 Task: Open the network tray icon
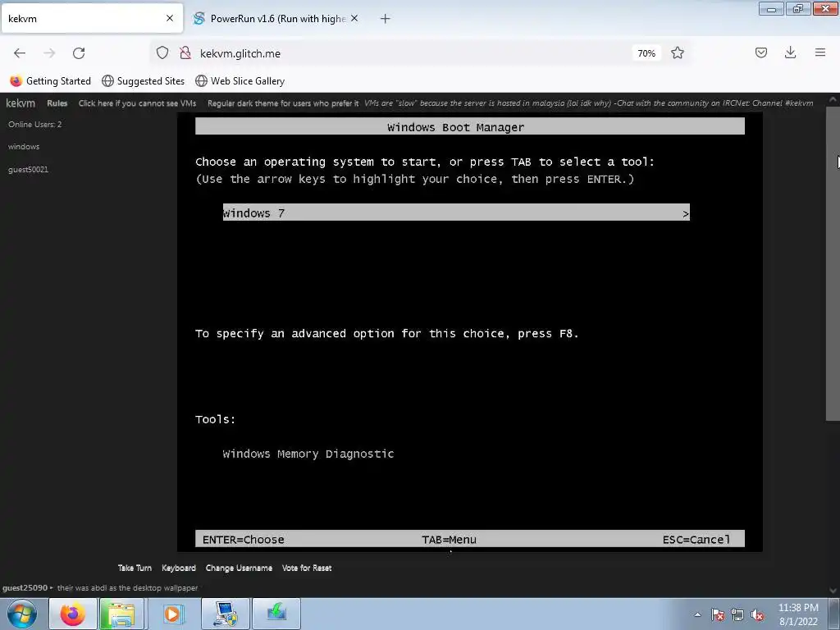[x=737, y=614]
